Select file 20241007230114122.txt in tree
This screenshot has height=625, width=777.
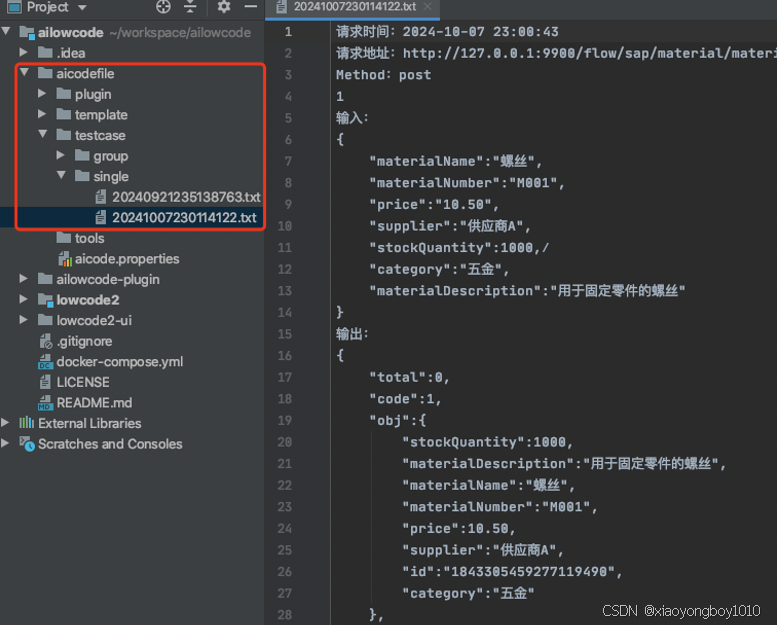click(184, 218)
